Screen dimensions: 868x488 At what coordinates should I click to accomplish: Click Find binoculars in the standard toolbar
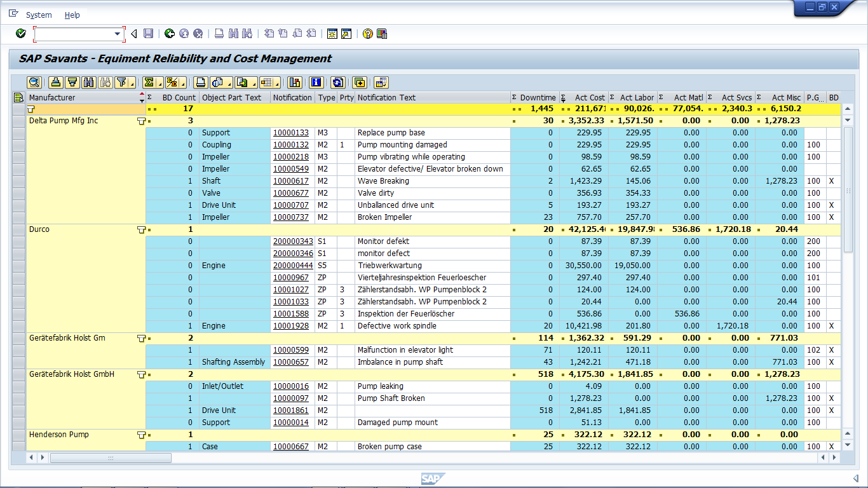pos(233,34)
